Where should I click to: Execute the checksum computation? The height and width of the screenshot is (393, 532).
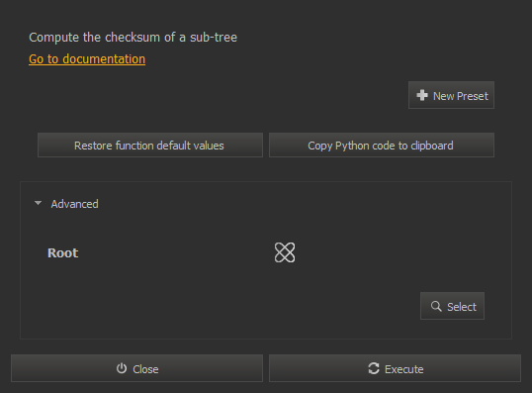click(395, 368)
